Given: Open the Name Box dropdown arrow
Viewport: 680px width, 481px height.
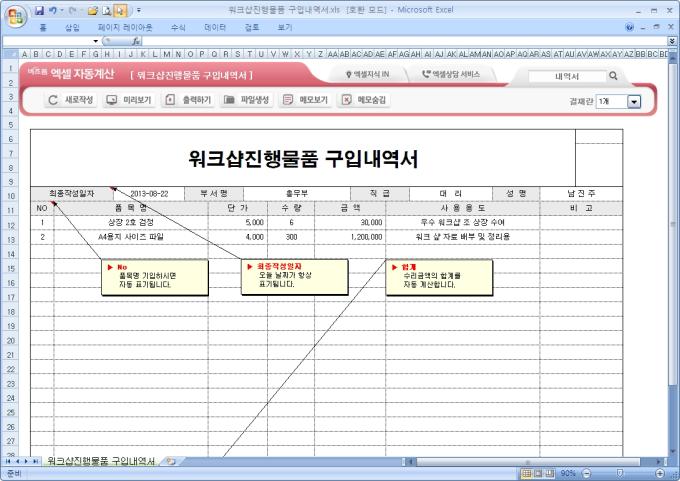Looking at the screenshot, I should (95, 41).
